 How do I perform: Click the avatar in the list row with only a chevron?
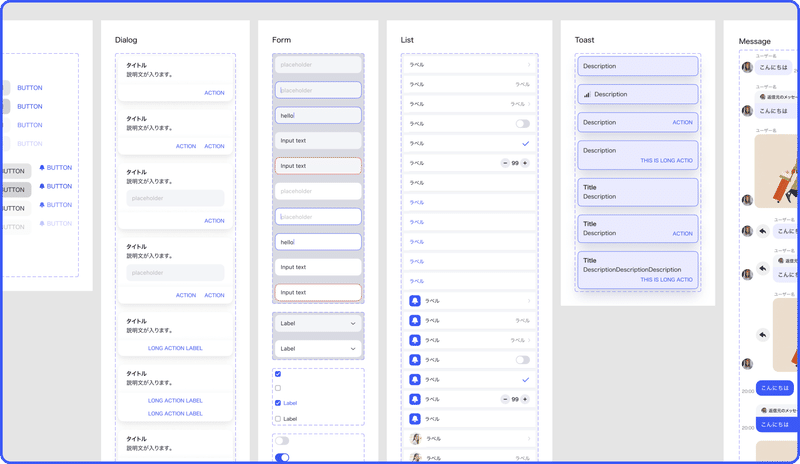click(416, 438)
